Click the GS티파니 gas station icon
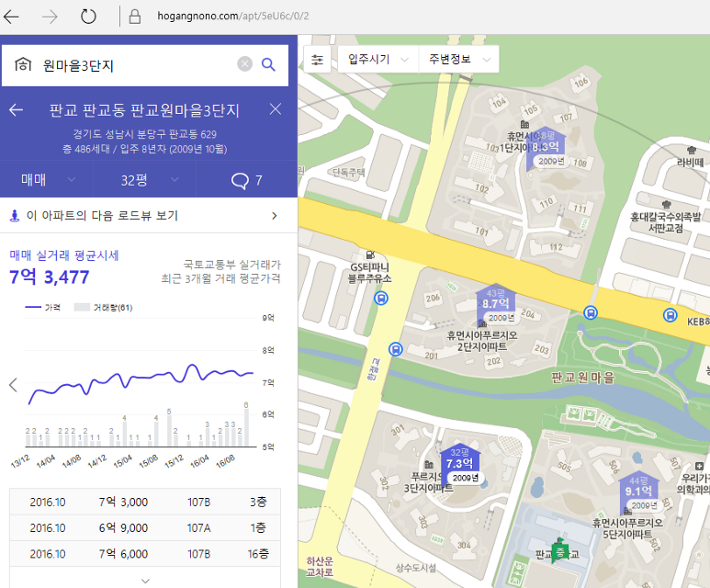 click(370, 254)
